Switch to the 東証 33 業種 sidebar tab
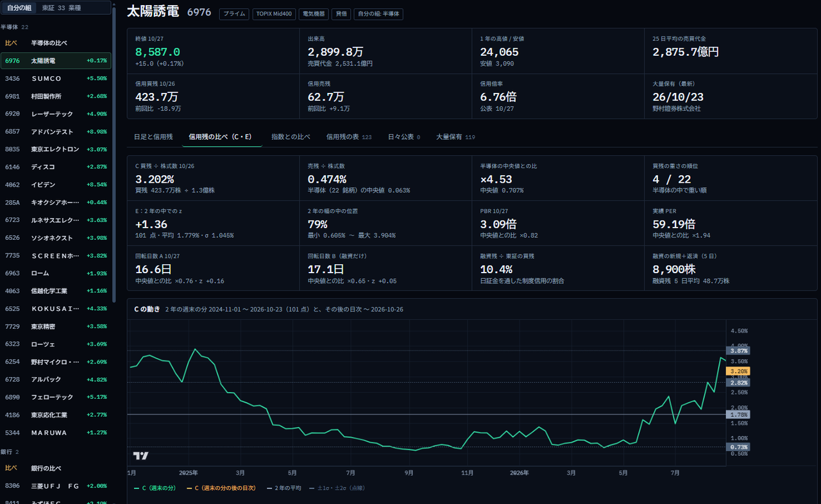The height and width of the screenshot is (504, 821). click(61, 8)
